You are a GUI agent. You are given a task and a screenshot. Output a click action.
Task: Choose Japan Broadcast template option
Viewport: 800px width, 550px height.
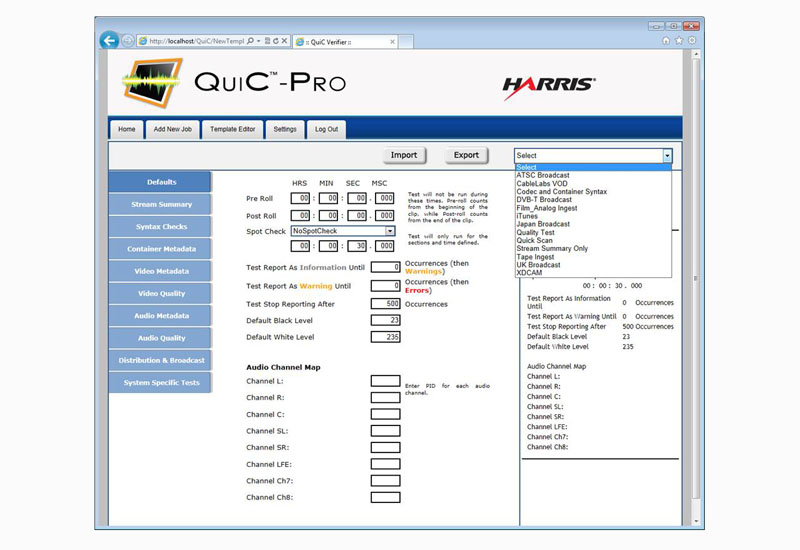tap(593, 224)
